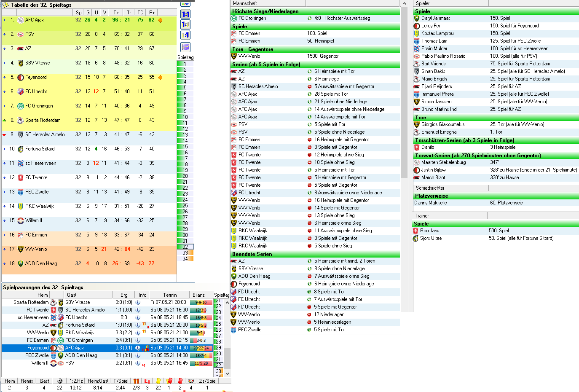This screenshot has height=392, width=579.
Task: Jump to Spieltag 10 in the matchday list
Action: pos(185,117)
